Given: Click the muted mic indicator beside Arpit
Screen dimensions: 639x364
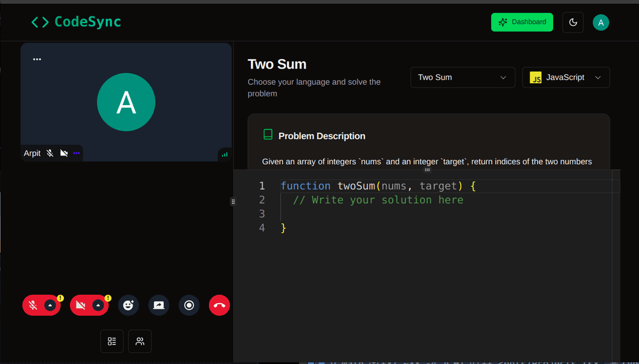Looking at the screenshot, I should click(50, 153).
